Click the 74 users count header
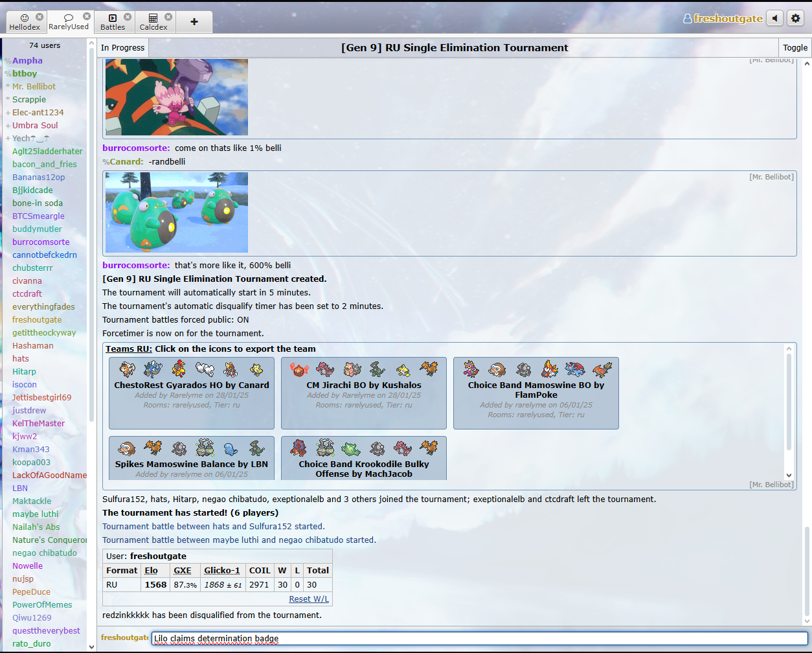 [45, 45]
